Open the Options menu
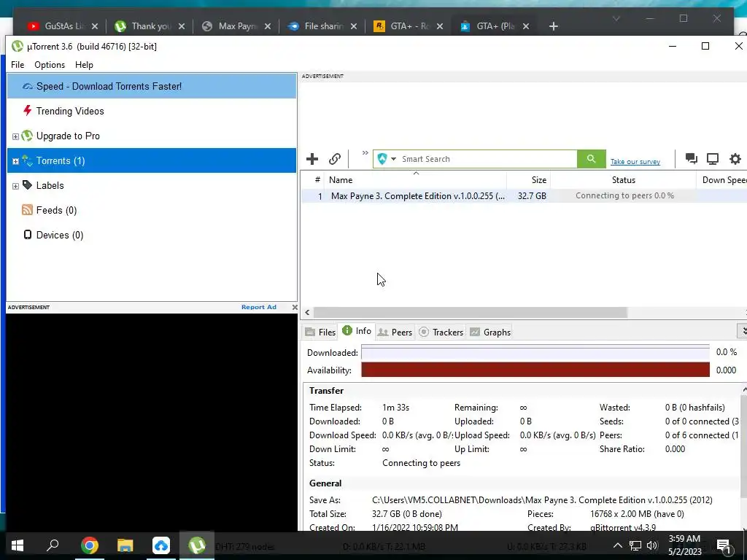Image resolution: width=747 pixels, height=560 pixels. [x=50, y=65]
